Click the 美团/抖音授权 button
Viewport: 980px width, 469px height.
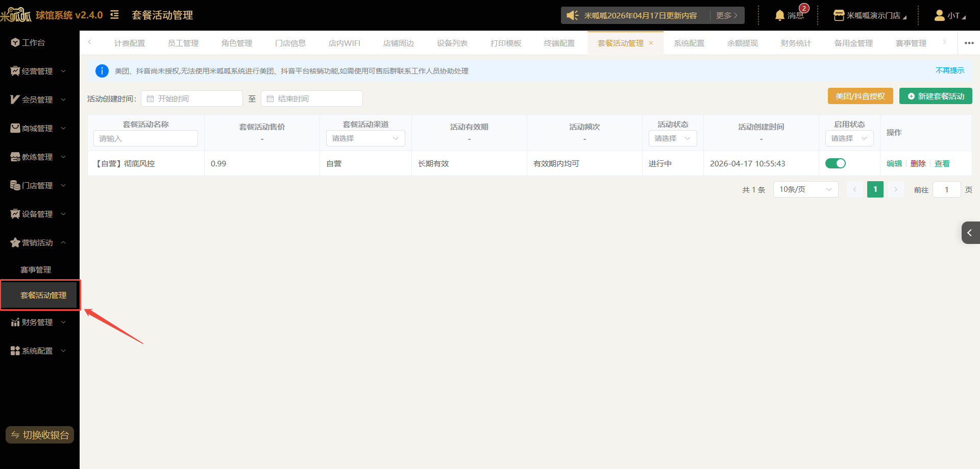coord(861,96)
